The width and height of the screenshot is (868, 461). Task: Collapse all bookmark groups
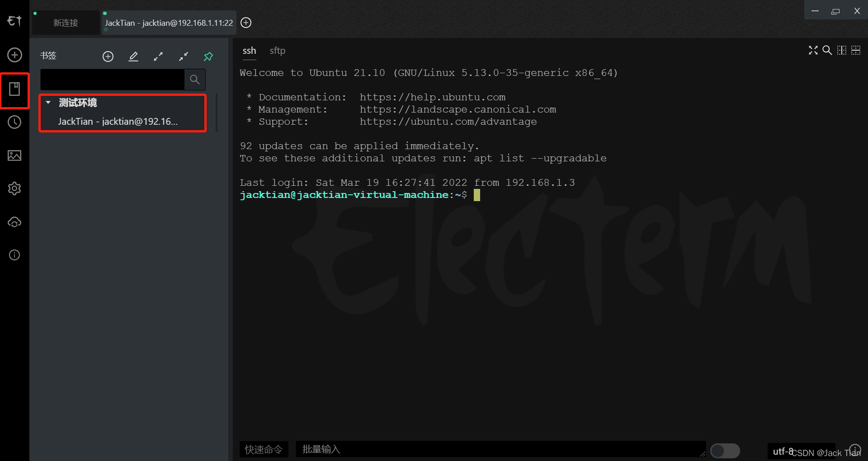tap(184, 56)
